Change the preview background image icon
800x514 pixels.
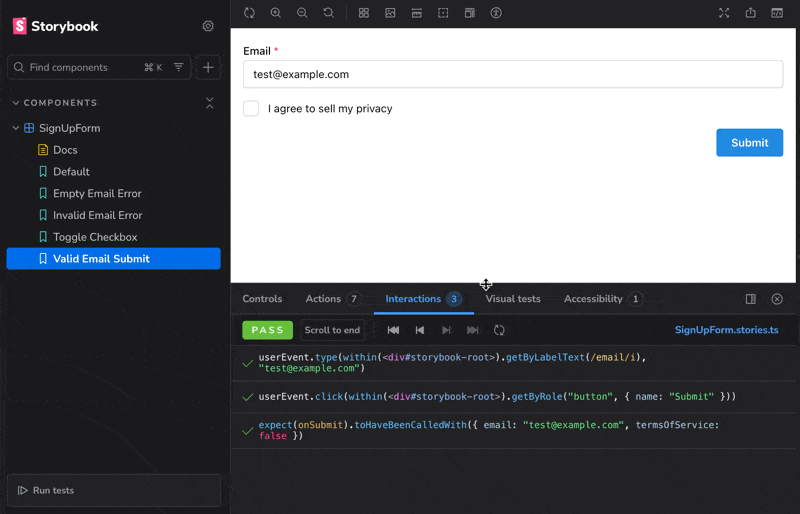390,13
